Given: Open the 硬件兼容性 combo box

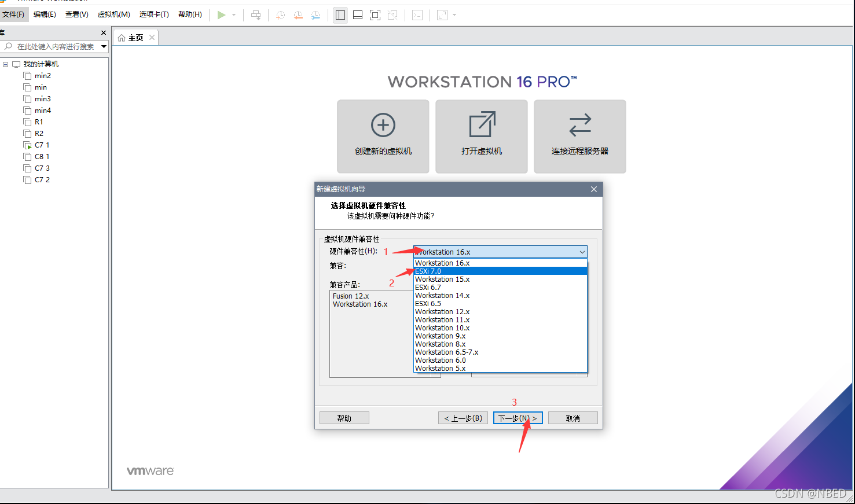Looking at the screenshot, I should (500, 252).
